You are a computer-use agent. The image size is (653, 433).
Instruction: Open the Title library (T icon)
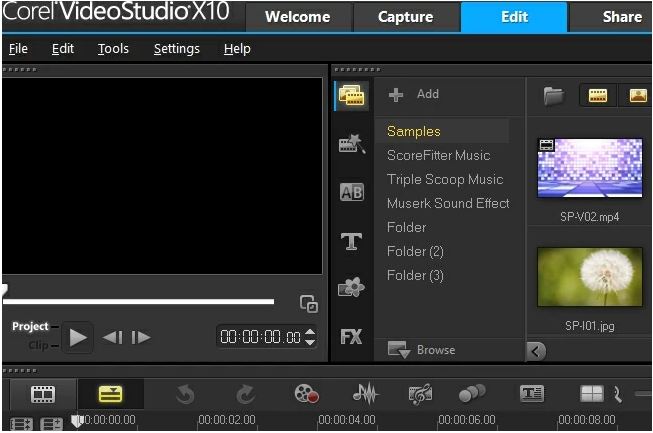click(x=351, y=241)
